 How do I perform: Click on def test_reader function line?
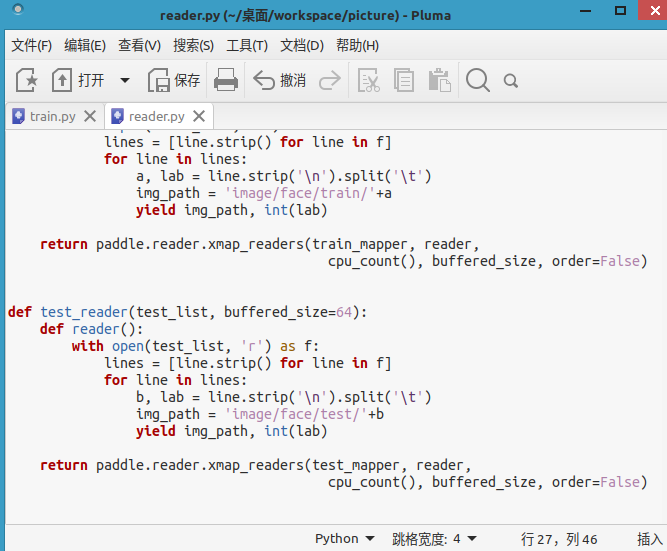point(188,312)
